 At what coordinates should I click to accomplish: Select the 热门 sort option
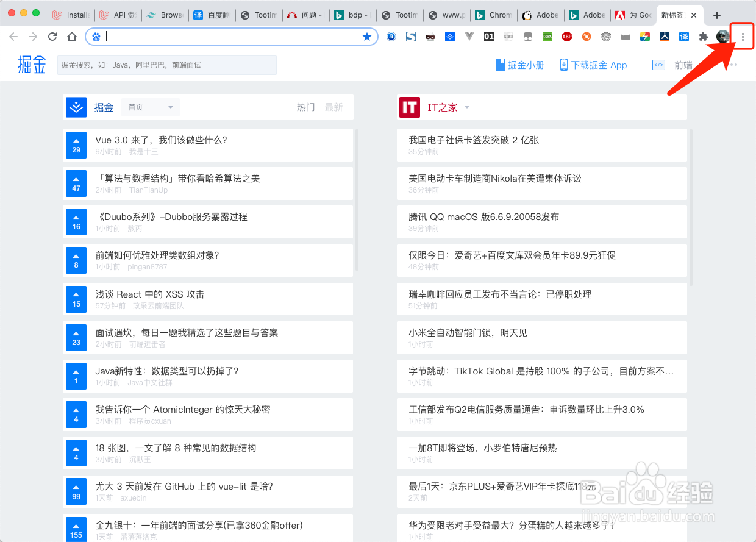[x=306, y=107]
